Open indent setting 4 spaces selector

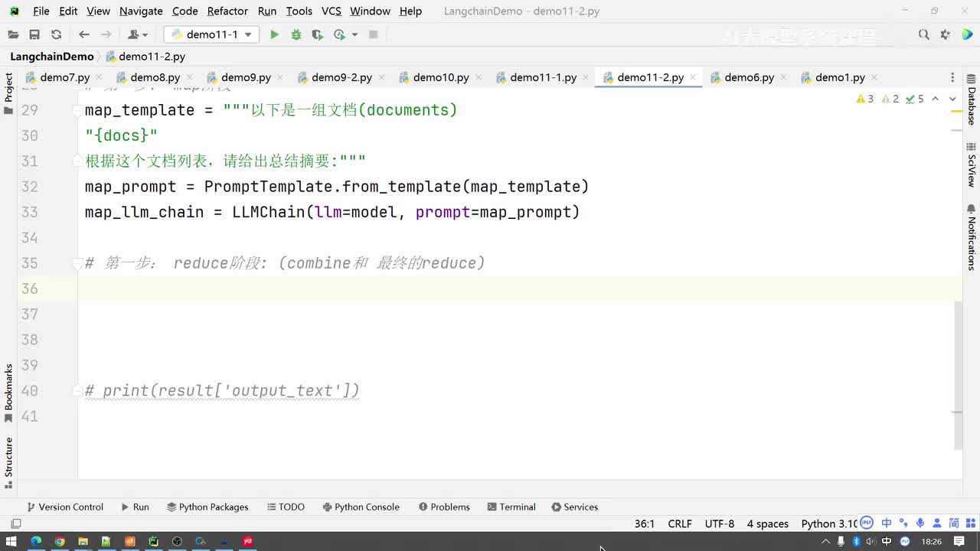(x=768, y=523)
